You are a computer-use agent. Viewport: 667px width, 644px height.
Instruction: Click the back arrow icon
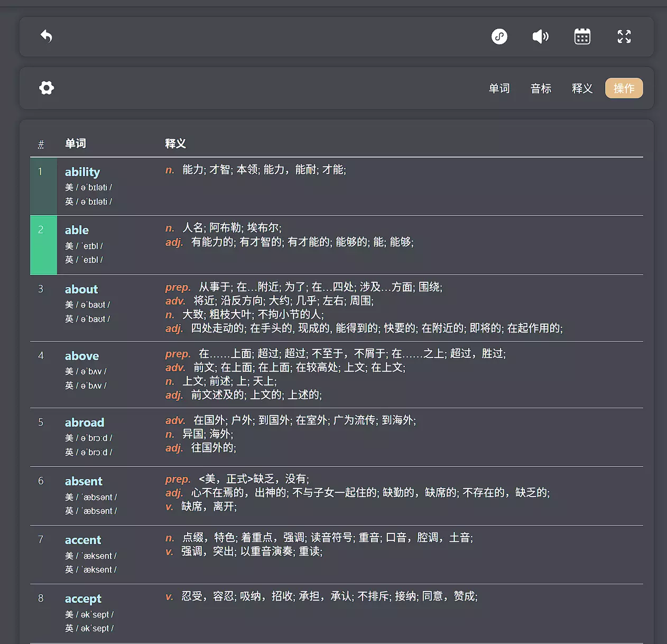tap(47, 36)
